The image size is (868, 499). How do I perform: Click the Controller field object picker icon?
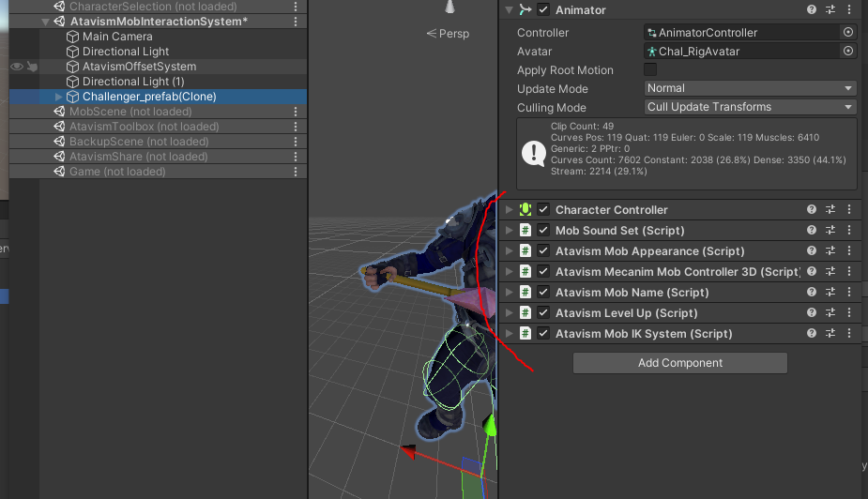848,32
